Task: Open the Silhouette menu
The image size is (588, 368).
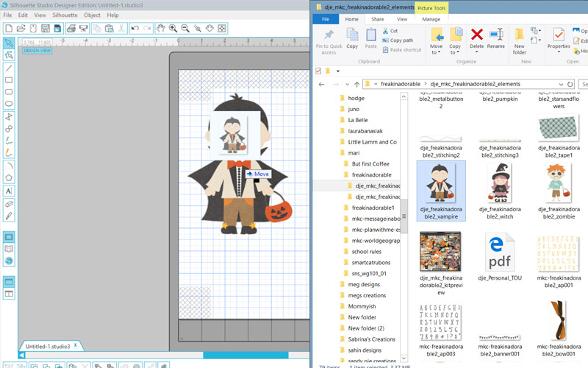Action: (65, 15)
